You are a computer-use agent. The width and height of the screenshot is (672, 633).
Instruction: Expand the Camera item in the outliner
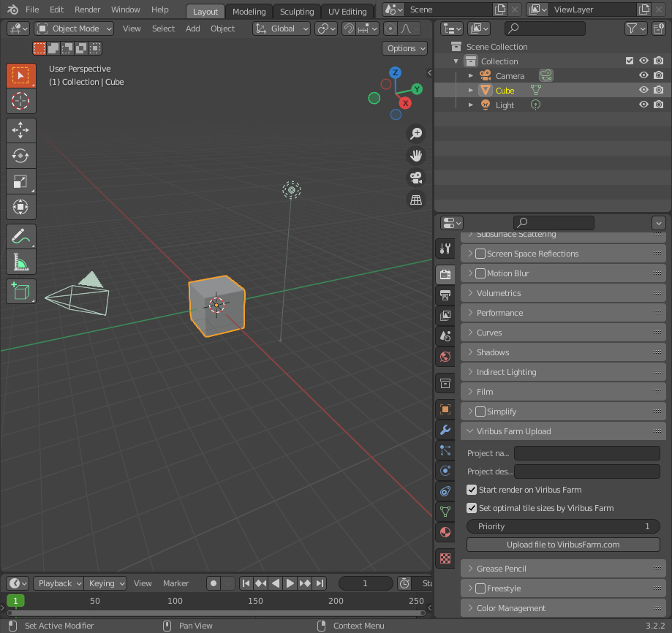(471, 76)
